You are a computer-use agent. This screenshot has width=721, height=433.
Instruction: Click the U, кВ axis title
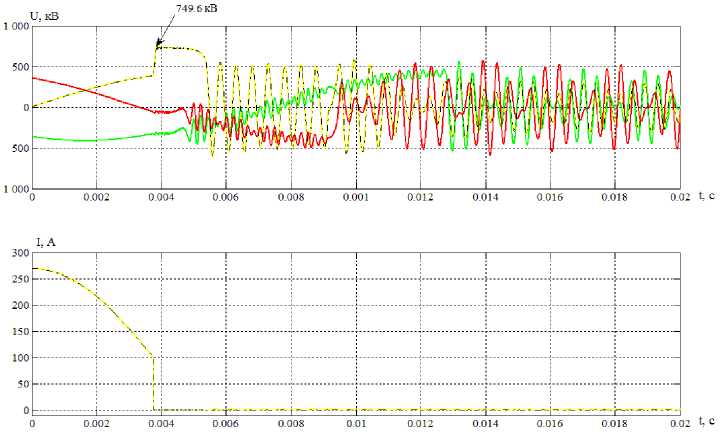click(44, 17)
